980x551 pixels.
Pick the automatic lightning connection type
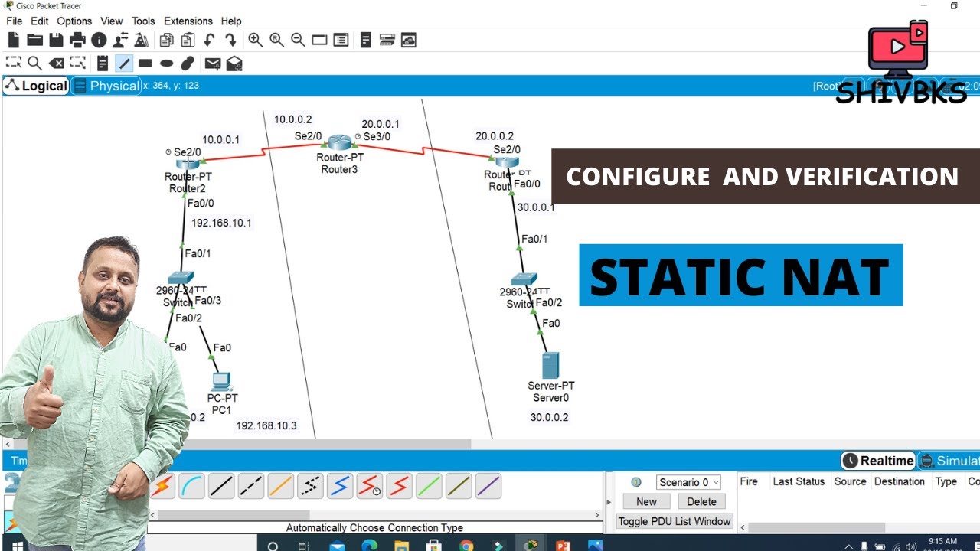point(162,486)
